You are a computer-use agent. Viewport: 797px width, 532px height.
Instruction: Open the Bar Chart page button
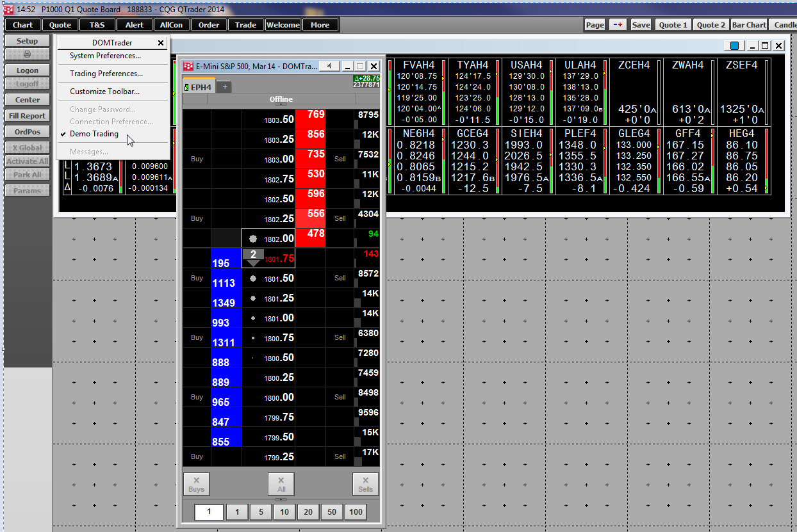(x=750, y=24)
